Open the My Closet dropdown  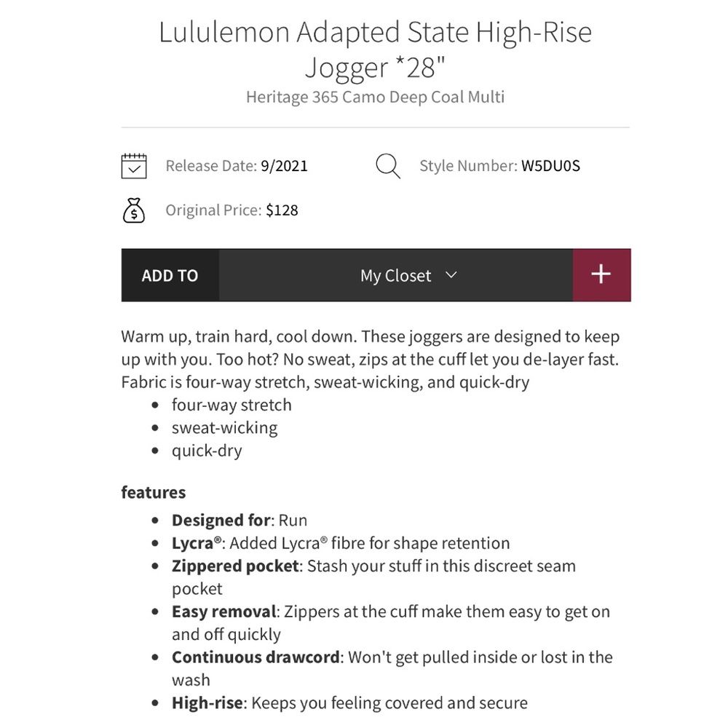tap(395, 275)
